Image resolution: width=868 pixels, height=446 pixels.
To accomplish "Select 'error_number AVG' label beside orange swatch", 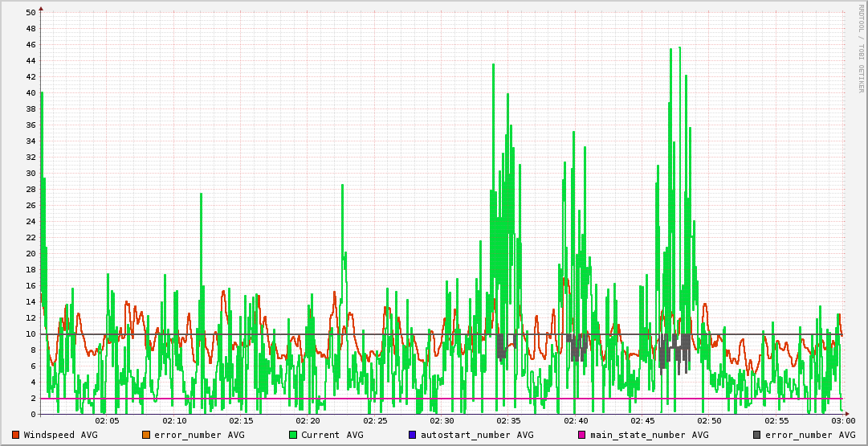I will tap(199, 435).
